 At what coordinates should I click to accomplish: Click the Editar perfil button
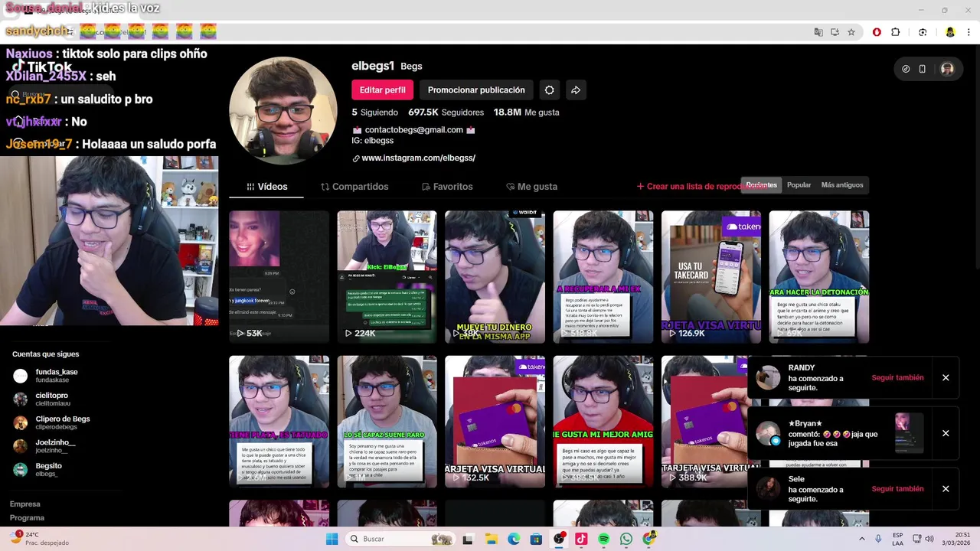[x=383, y=90]
